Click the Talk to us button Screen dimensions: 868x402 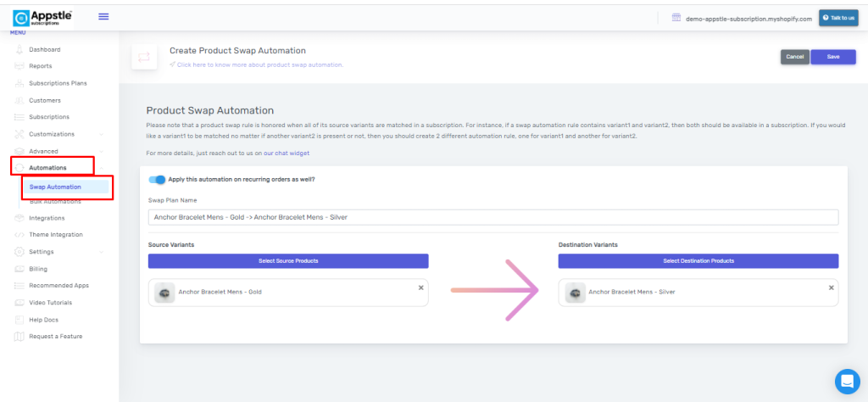[x=838, y=19]
